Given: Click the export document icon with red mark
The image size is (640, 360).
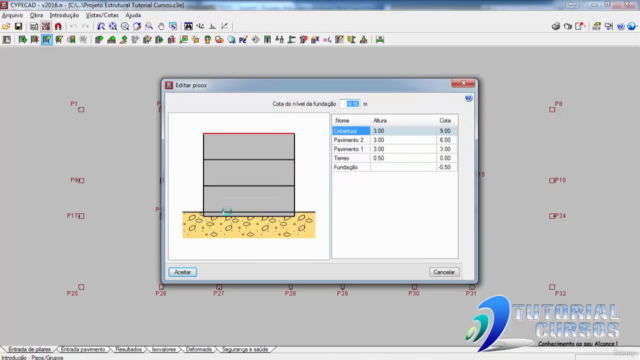Looking at the screenshot, I should click(x=579, y=27).
